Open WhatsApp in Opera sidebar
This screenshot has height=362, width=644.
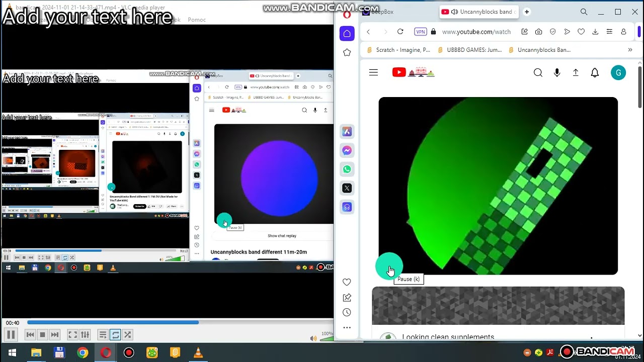347,169
